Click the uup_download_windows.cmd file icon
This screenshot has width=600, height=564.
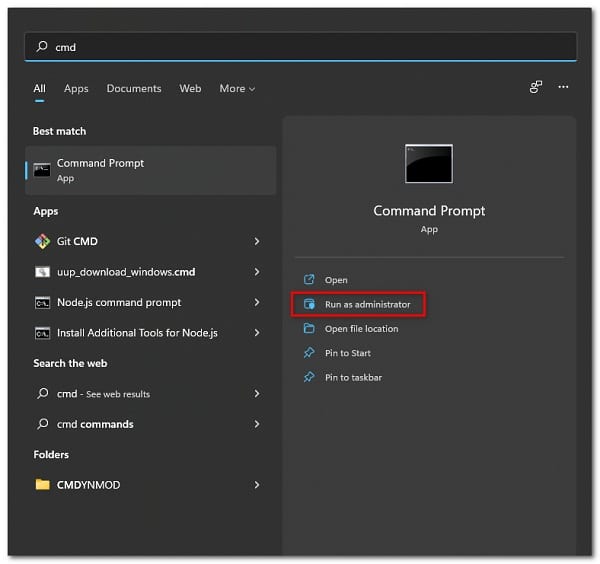(x=42, y=272)
